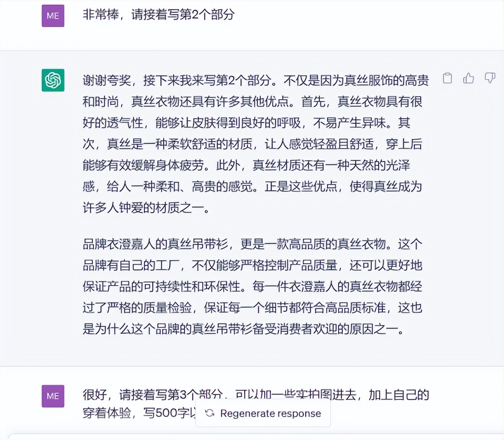
Task: Click the purple ME avatar on the top message
Action: tap(53, 15)
